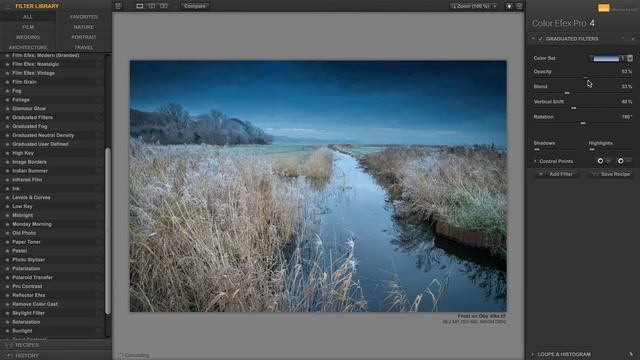The image size is (640, 360).
Task: Select the Nature category tab
Action: pyautogui.click(x=84, y=27)
